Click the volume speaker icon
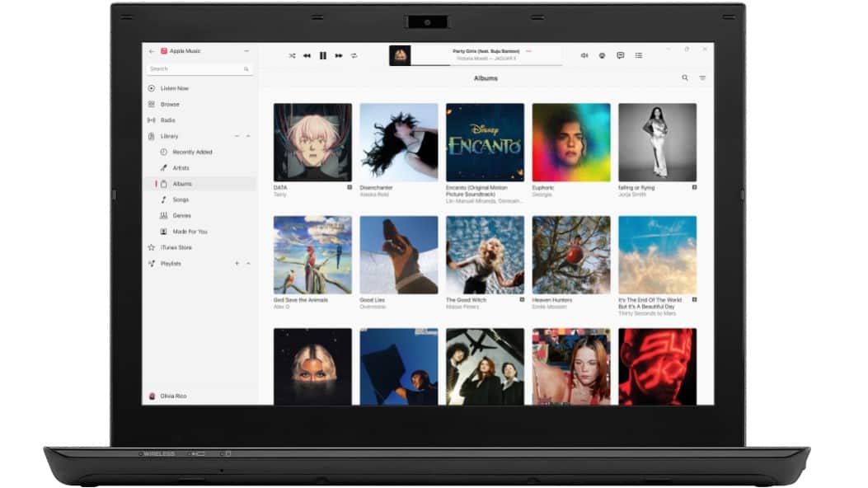868x488 pixels. point(584,55)
